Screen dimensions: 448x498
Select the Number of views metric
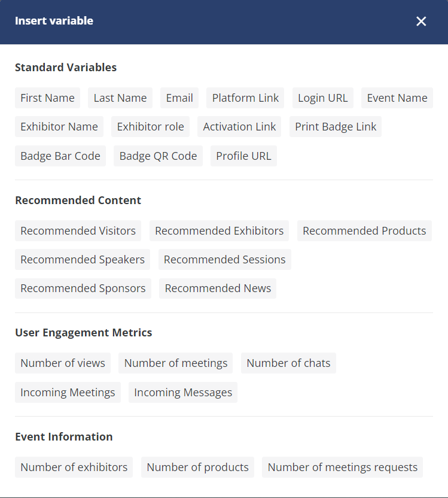62,363
